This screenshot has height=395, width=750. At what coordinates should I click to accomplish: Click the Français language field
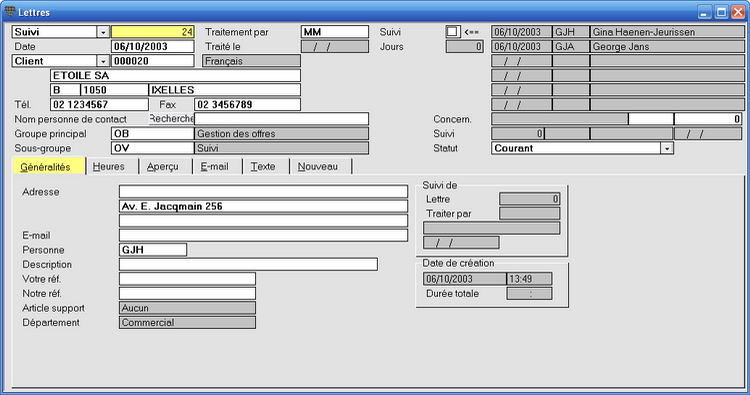(252, 61)
